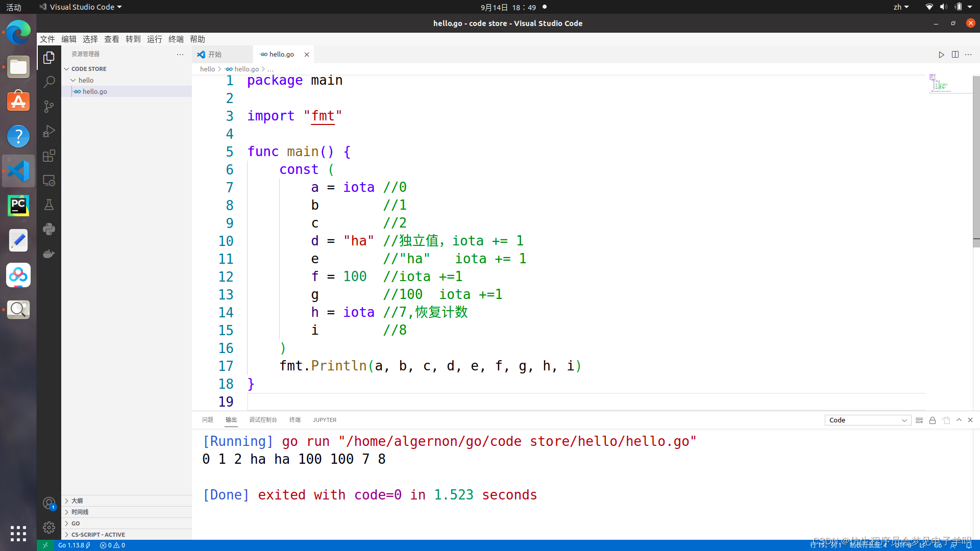Open the Search view in activity bar
Image resolution: width=980 pixels, height=551 pixels.
click(x=49, y=82)
